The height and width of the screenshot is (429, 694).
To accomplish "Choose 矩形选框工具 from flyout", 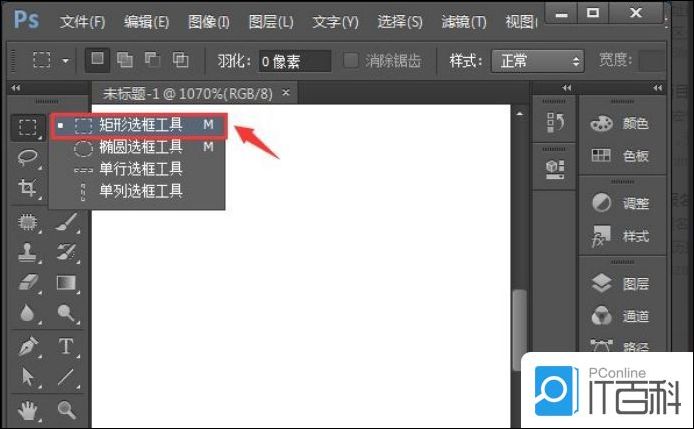I will [x=139, y=125].
